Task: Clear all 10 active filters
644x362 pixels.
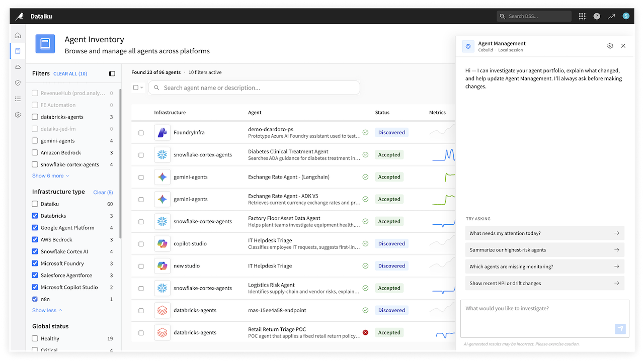Action: (x=70, y=74)
